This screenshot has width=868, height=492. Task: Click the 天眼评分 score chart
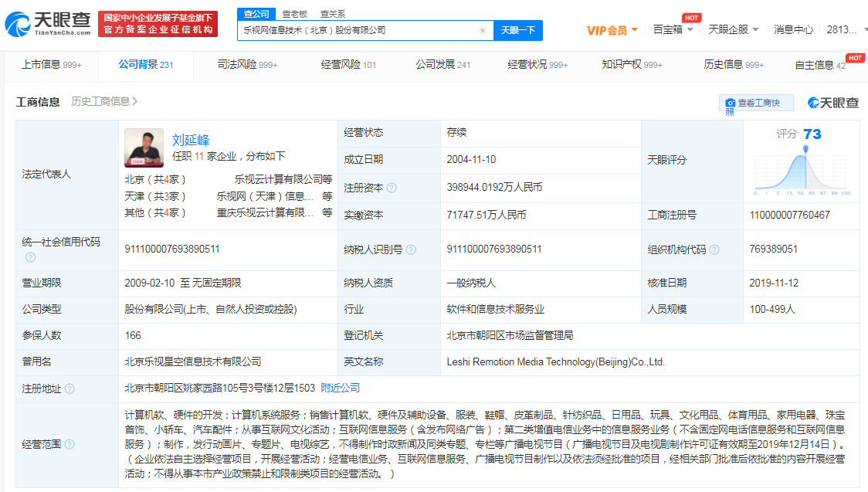coord(802,169)
